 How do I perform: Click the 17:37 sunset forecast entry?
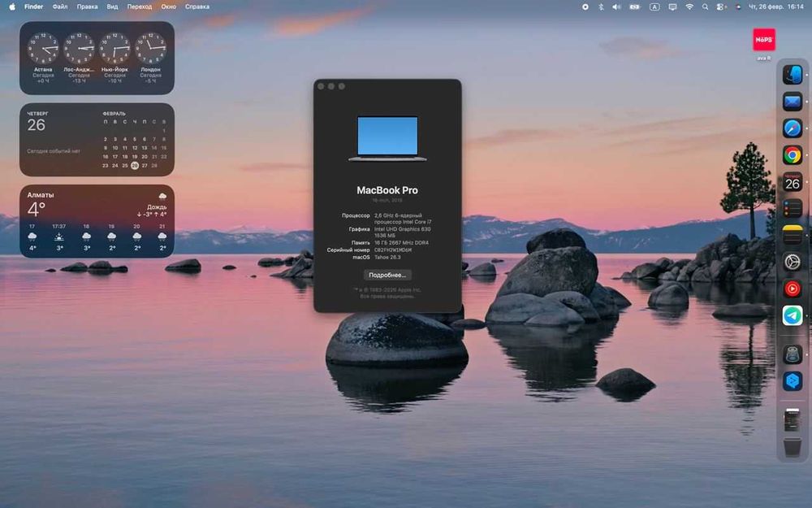tap(59, 237)
